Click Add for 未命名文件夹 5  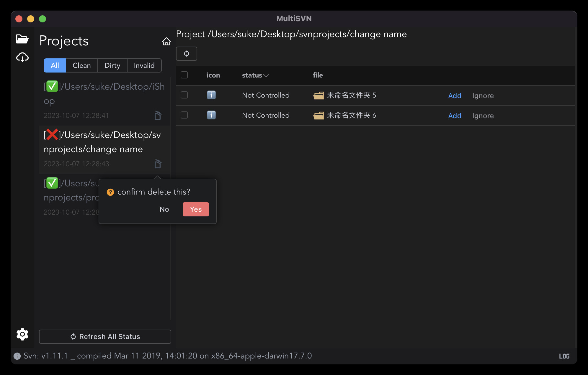(x=455, y=96)
